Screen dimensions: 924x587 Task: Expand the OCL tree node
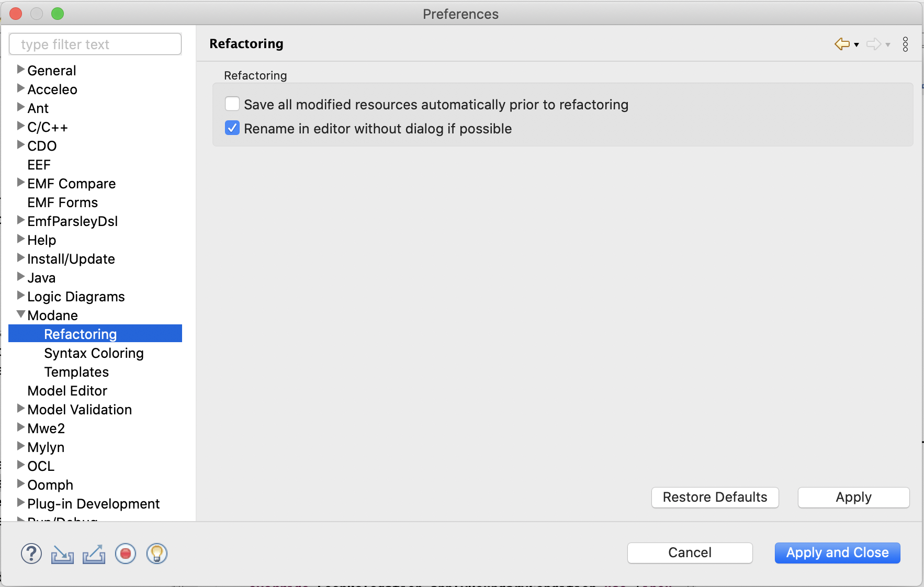pyautogui.click(x=21, y=465)
